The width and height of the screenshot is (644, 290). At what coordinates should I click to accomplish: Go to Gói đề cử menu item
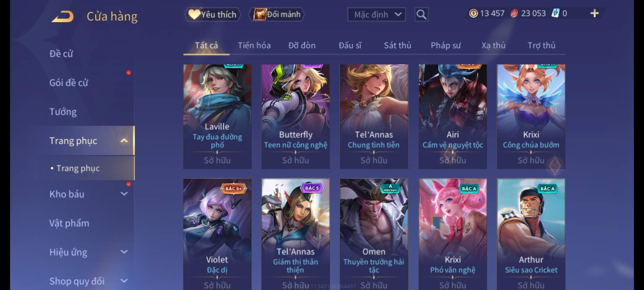click(x=69, y=83)
